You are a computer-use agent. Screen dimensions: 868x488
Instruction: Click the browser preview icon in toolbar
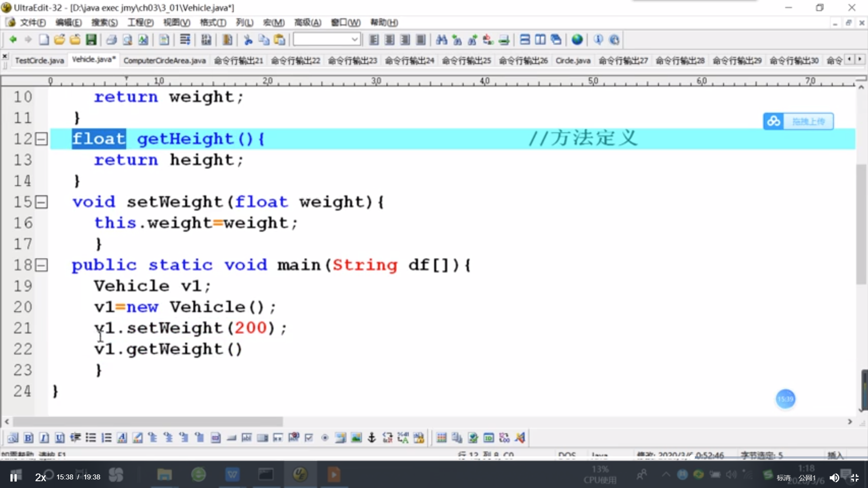pyautogui.click(x=576, y=39)
